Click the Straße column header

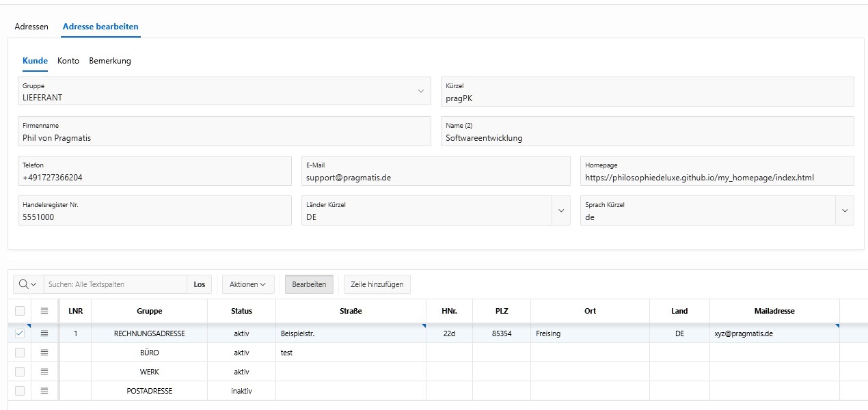point(351,311)
